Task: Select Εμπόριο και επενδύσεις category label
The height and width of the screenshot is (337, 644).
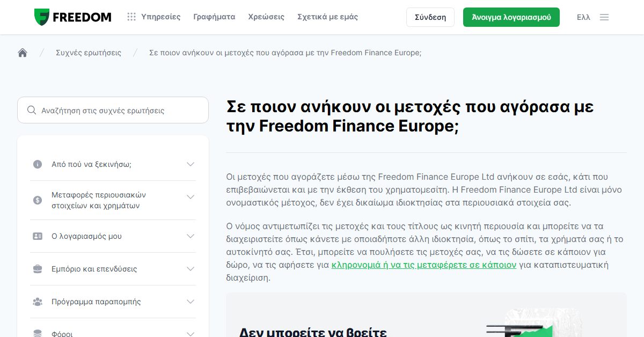Action: point(94,269)
